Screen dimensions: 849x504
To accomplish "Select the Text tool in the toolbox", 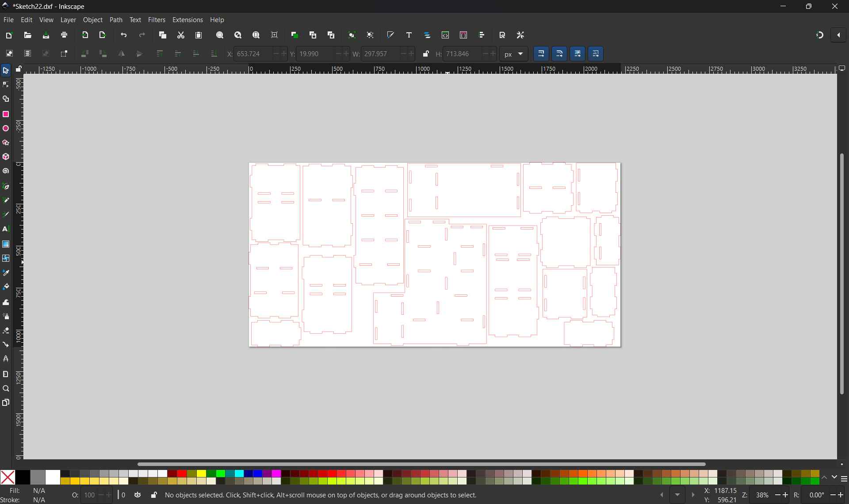I will coord(6,229).
